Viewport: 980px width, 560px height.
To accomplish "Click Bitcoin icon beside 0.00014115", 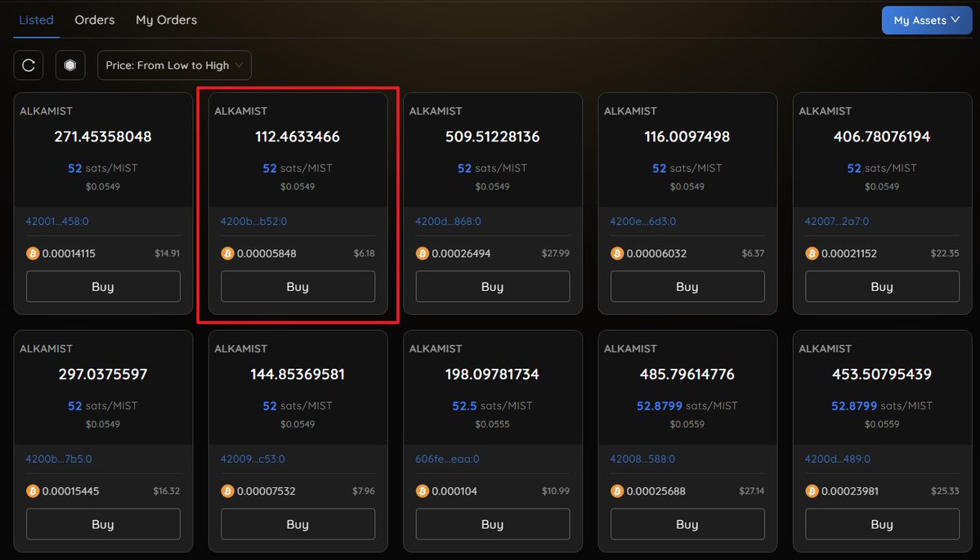I will pos(33,253).
